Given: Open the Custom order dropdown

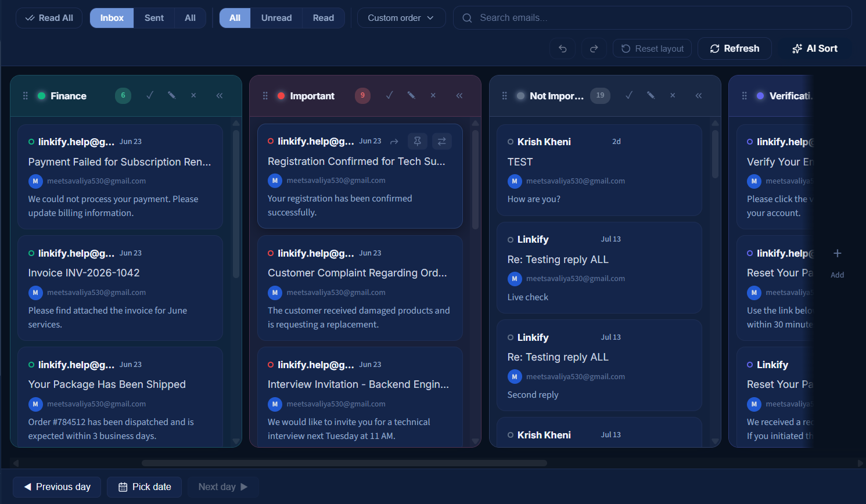Looking at the screenshot, I should tap(401, 18).
